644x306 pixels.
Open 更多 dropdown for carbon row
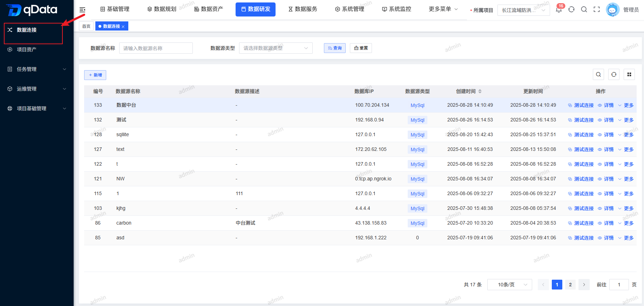(626, 223)
